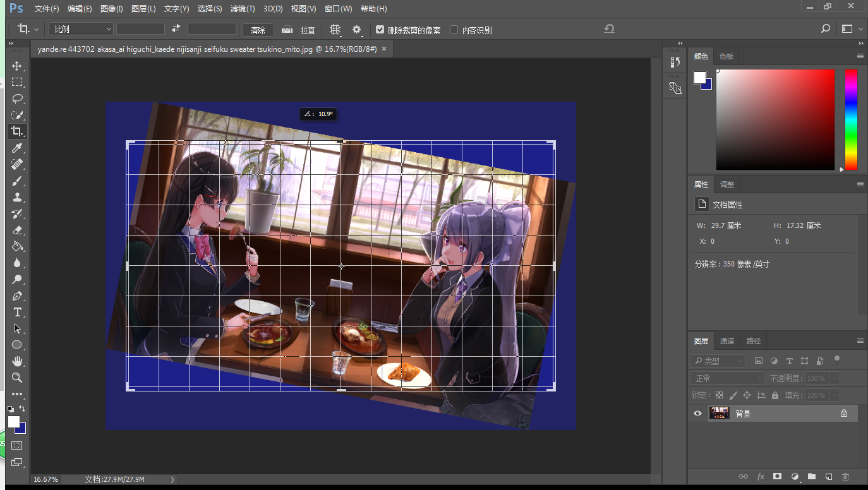Open the status bar info arrow
This screenshot has height=490, width=868.
[172, 480]
